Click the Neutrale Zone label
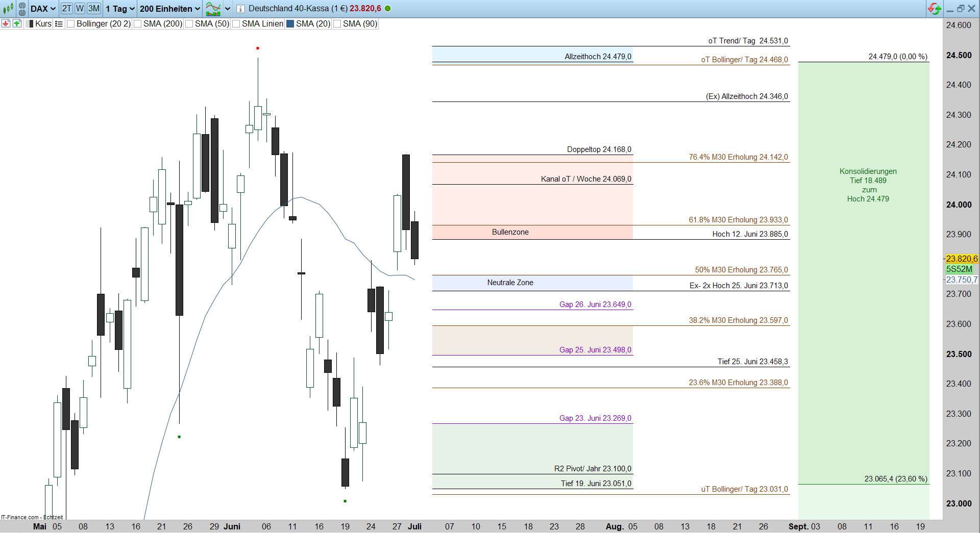 point(510,283)
